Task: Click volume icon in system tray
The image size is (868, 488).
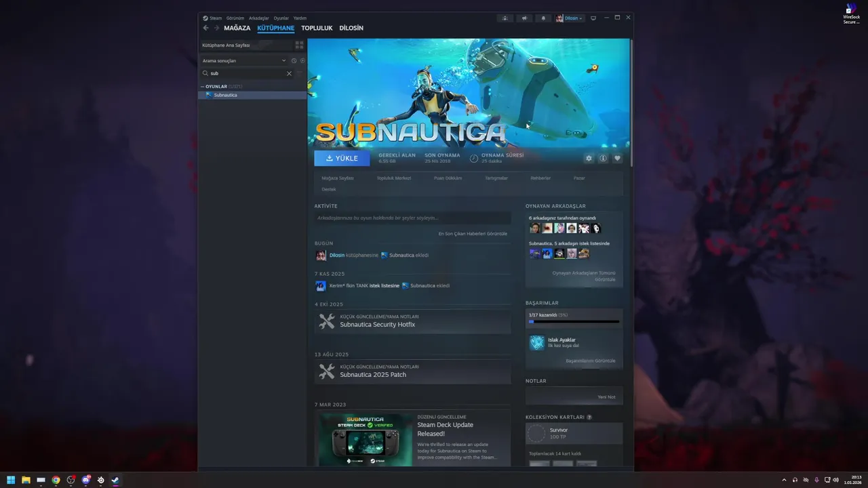Action: click(x=835, y=480)
